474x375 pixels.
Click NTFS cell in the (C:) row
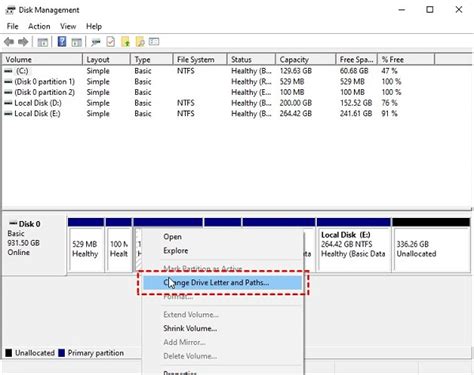[x=186, y=71]
